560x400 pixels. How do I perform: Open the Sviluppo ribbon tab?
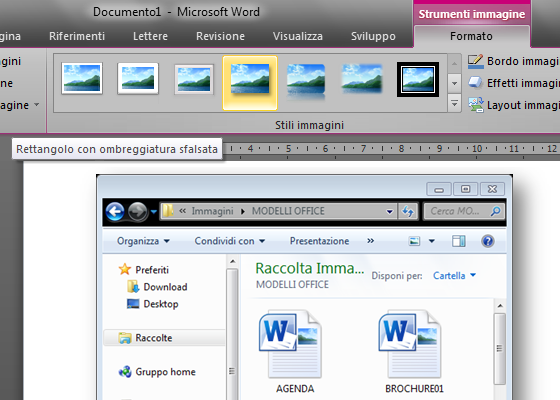pyautogui.click(x=373, y=36)
